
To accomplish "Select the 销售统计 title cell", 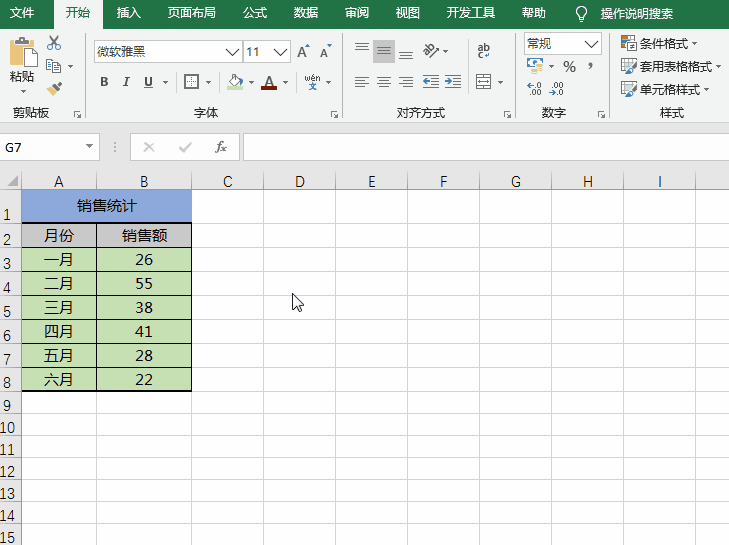I will pyautogui.click(x=106, y=206).
